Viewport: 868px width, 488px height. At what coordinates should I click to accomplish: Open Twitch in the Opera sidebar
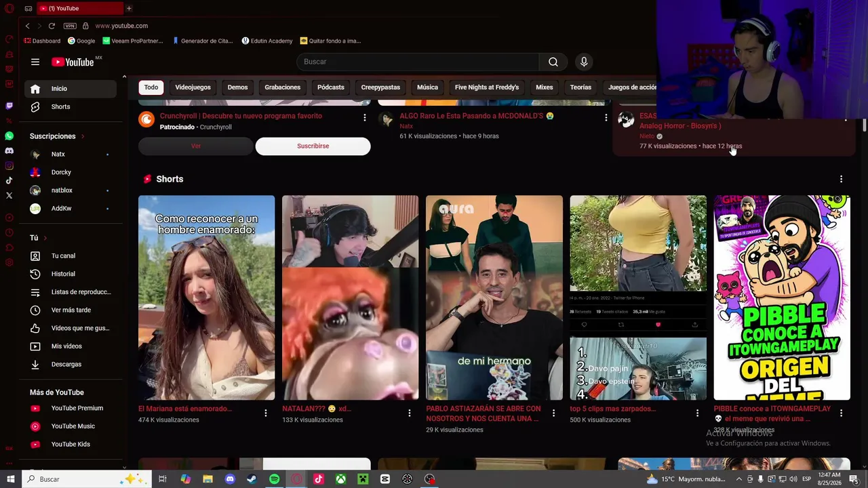tap(9, 106)
